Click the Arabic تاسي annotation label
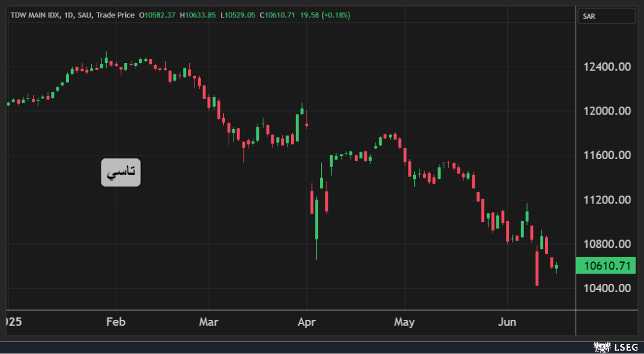 [x=121, y=172]
